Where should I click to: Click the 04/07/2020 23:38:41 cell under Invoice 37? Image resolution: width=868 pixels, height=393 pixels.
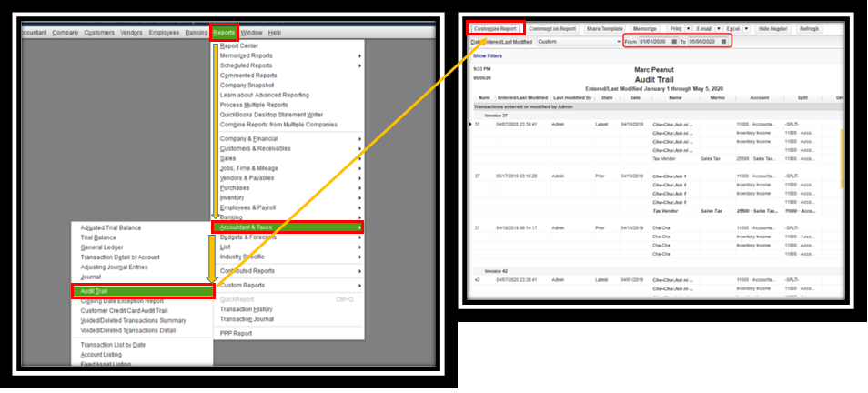coord(517,124)
